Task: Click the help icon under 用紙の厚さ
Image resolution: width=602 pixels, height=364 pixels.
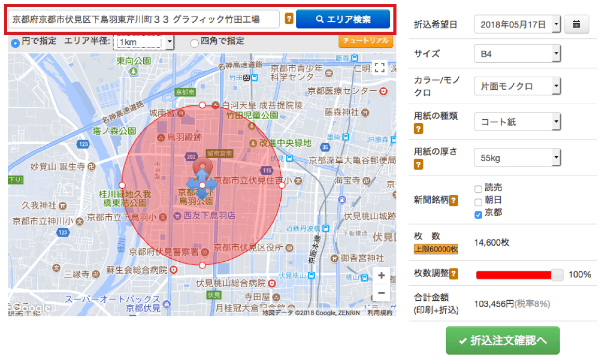Action: pos(418,164)
